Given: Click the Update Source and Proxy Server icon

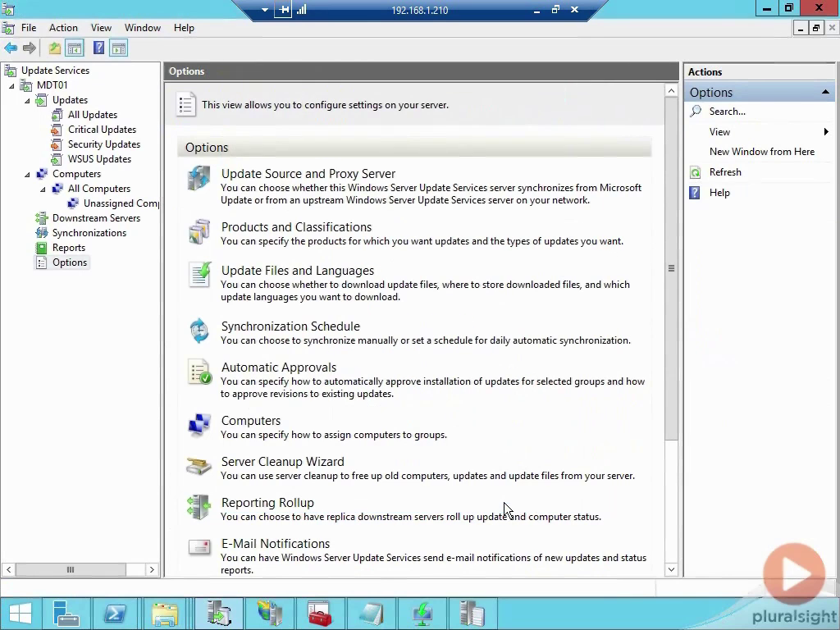Looking at the screenshot, I should (199, 178).
